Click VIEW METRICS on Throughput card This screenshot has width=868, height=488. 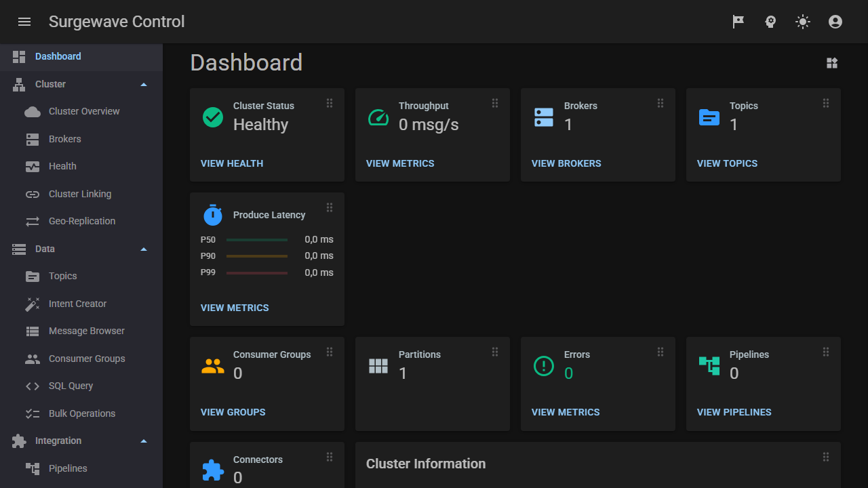point(400,163)
